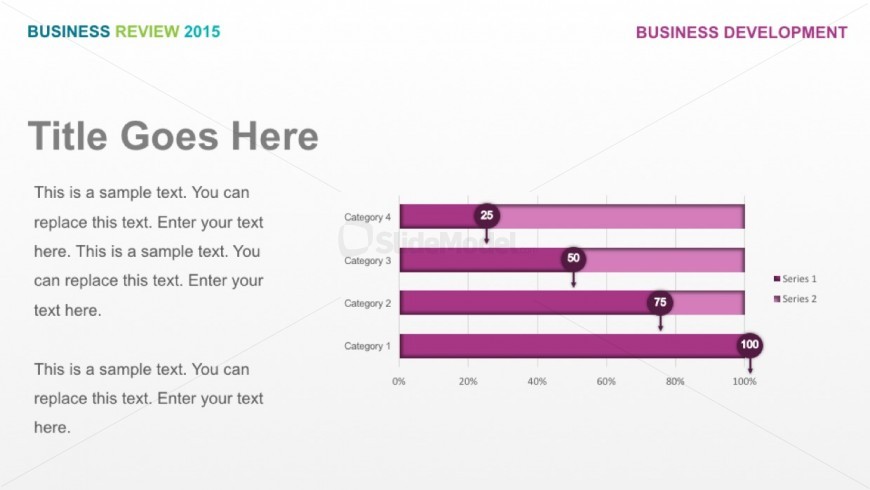Select the Category 2 axis label
The width and height of the screenshot is (870, 490).
[367, 303]
